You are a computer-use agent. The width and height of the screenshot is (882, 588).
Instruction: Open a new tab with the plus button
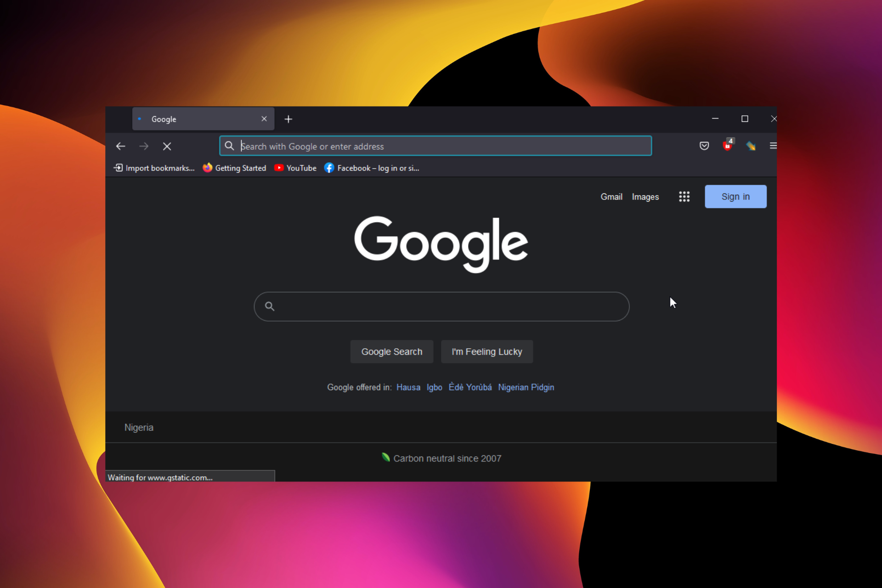pos(288,119)
